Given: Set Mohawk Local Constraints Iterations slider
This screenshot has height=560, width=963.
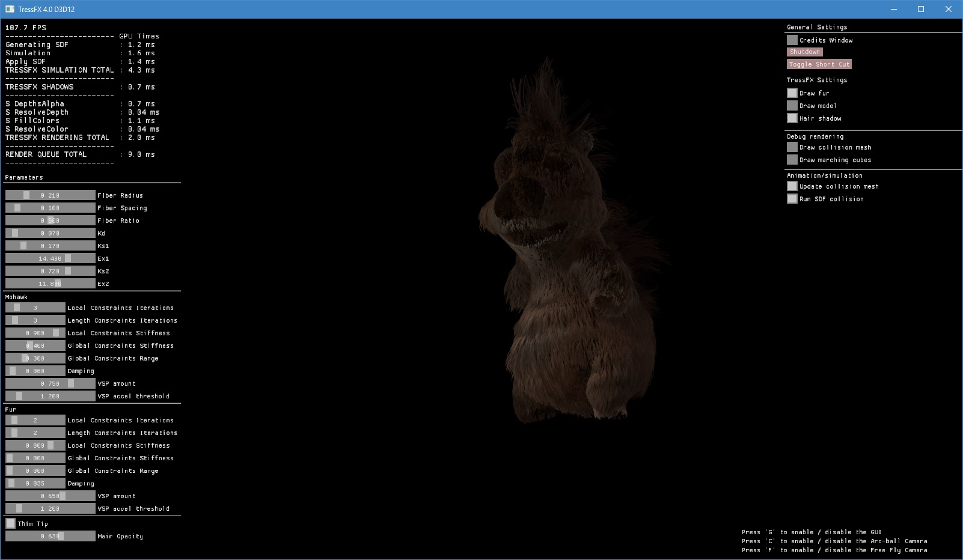Looking at the screenshot, I should pyautogui.click(x=35, y=308).
